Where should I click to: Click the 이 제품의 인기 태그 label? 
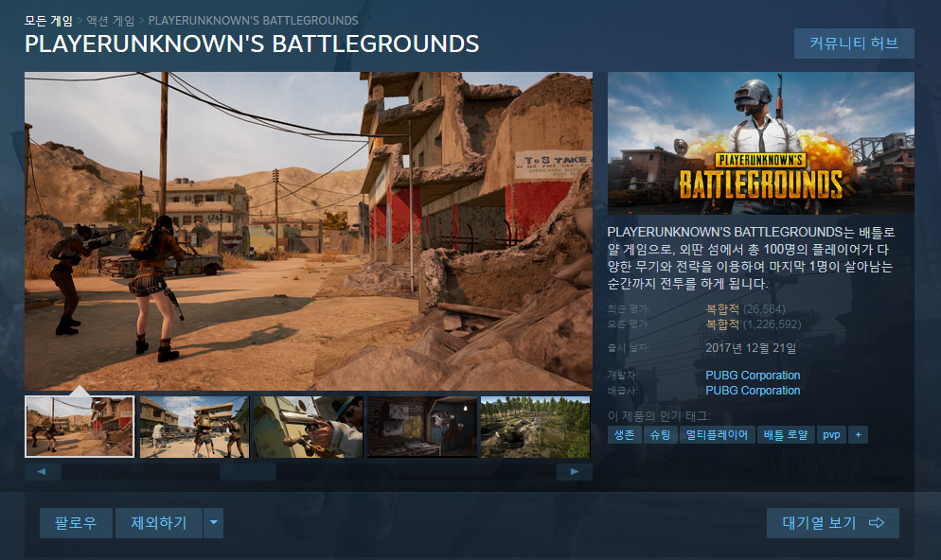click(x=658, y=415)
